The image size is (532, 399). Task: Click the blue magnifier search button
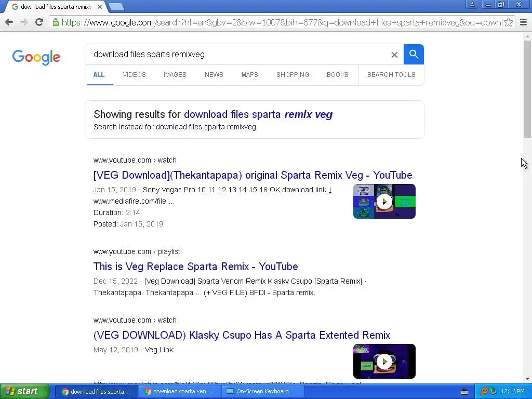coord(414,54)
